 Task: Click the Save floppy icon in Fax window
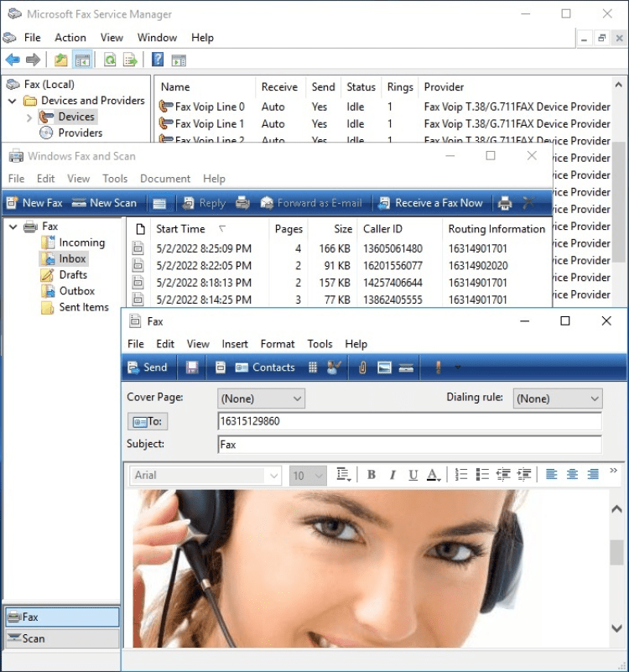pos(192,367)
